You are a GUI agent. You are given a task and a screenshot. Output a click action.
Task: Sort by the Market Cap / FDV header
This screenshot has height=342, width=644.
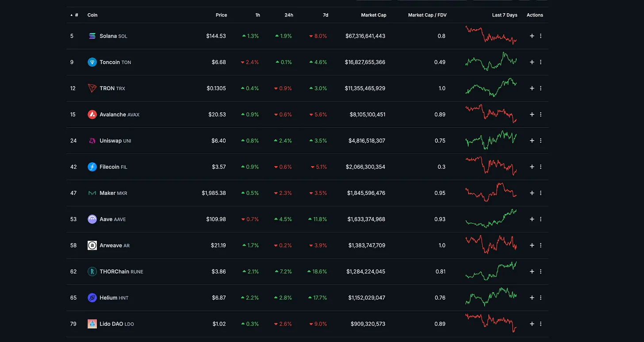[427, 15]
